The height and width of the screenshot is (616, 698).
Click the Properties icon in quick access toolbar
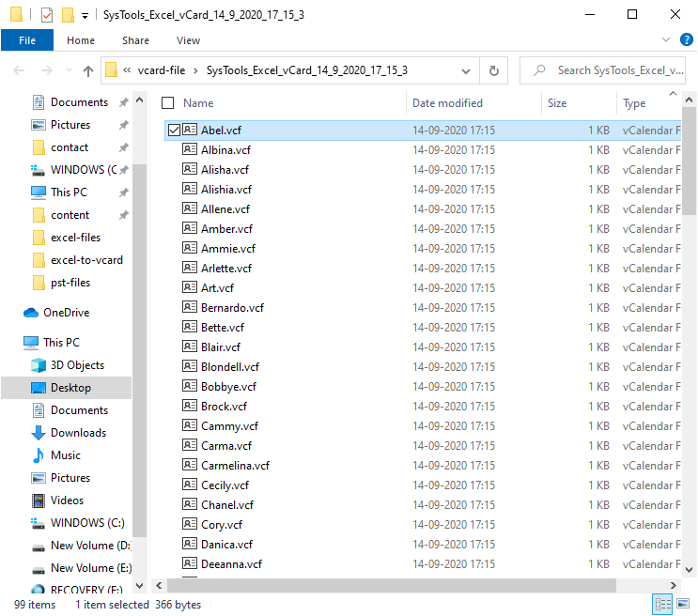click(47, 15)
